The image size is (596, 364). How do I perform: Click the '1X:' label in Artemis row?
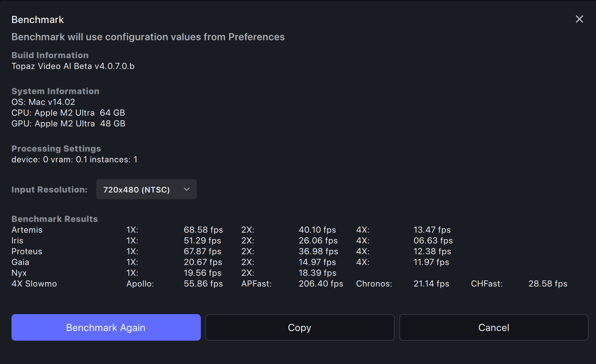(x=132, y=230)
